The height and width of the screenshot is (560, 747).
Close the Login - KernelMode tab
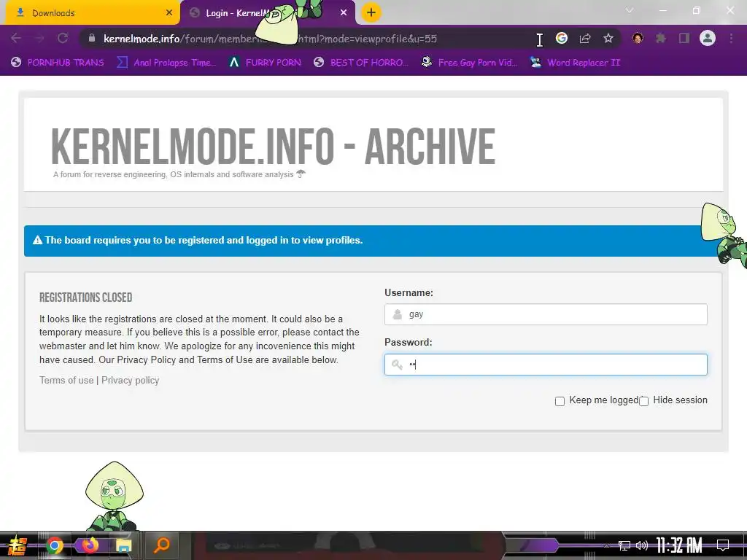tap(344, 13)
